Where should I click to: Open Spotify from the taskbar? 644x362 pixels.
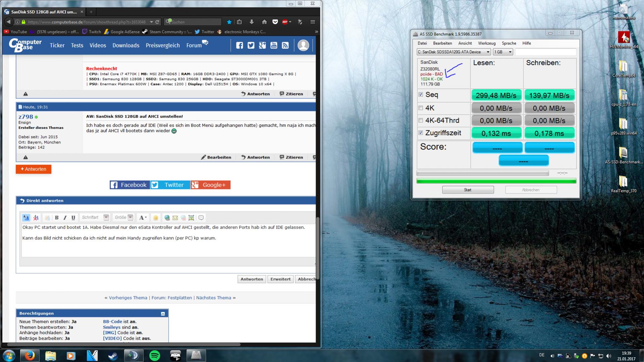(154, 355)
